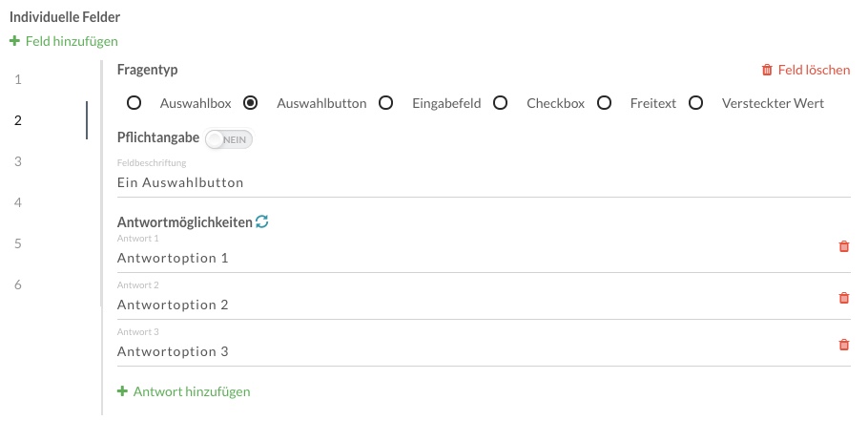Screen dimensions: 868x421
Task: Go to field number 6
Action: coord(18,284)
